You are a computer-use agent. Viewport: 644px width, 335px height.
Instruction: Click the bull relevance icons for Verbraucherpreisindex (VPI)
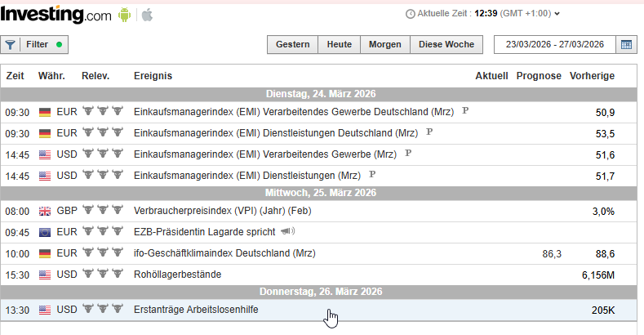click(x=103, y=210)
